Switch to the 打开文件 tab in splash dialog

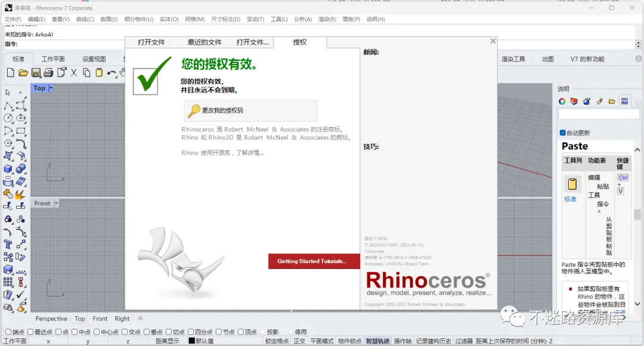tap(151, 42)
